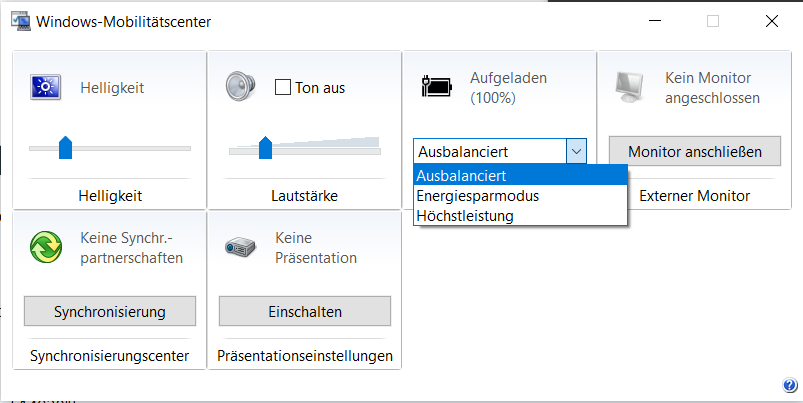Click the speaker volume icon
Viewport: 803px width, 403px height.
coord(241,87)
